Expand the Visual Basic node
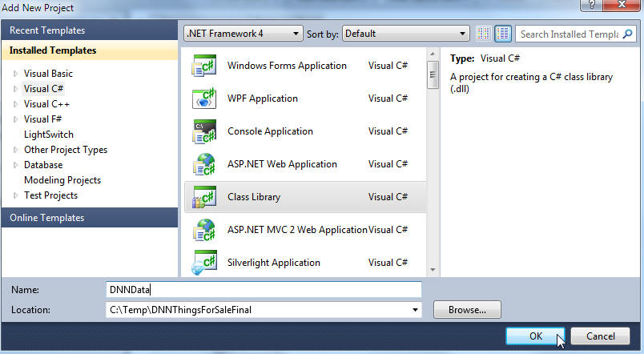 tap(15, 74)
